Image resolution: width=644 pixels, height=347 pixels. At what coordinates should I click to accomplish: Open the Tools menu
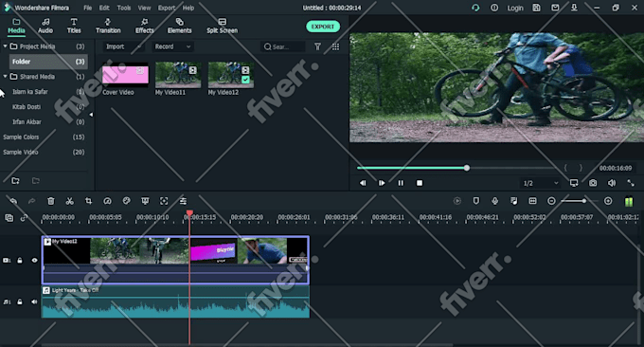[x=124, y=8]
